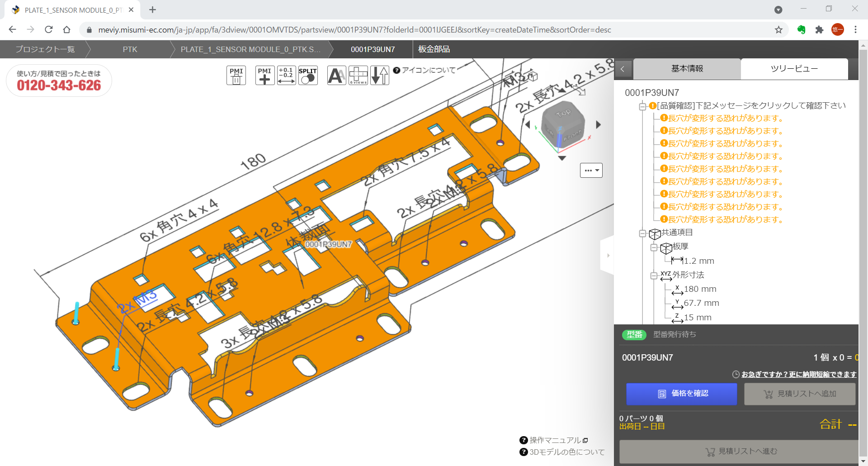This screenshot has height=466, width=868.
Task: Select the 180 dimension annotation
Action: click(253, 162)
